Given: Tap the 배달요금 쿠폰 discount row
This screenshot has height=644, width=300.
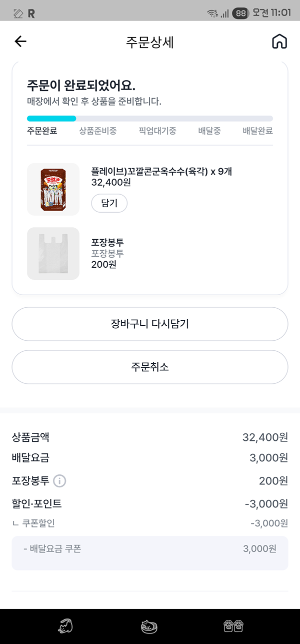Looking at the screenshot, I should [x=150, y=549].
